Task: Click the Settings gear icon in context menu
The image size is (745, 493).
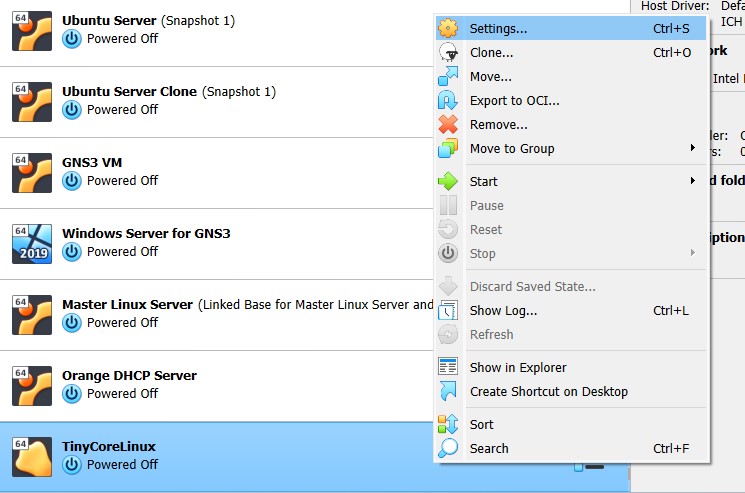Action: 448,28
